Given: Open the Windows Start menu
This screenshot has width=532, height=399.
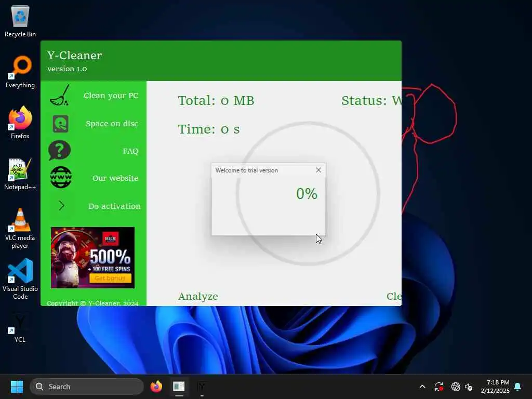Looking at the screenshot, I should 17,387.
